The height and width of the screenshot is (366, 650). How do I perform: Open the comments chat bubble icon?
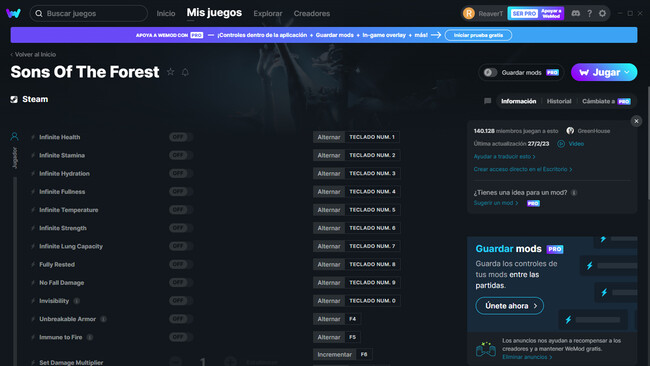[x=488, y=101]
